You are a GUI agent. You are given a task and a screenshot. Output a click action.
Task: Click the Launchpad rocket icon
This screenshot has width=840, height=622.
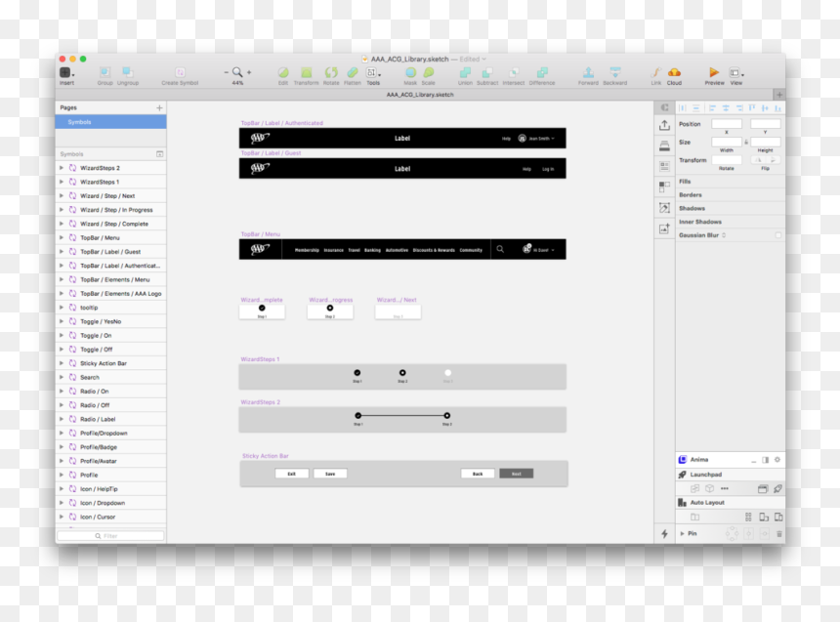coord(683,475)
